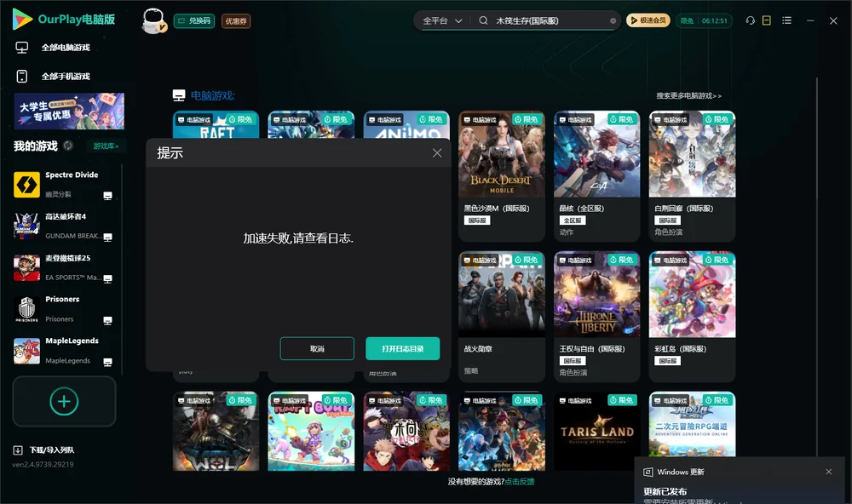Open the 白荆回廊 (国际服) game card

692,176
